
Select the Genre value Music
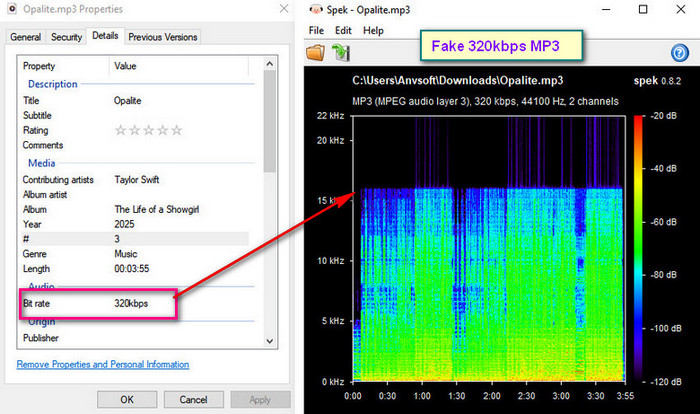125,254
